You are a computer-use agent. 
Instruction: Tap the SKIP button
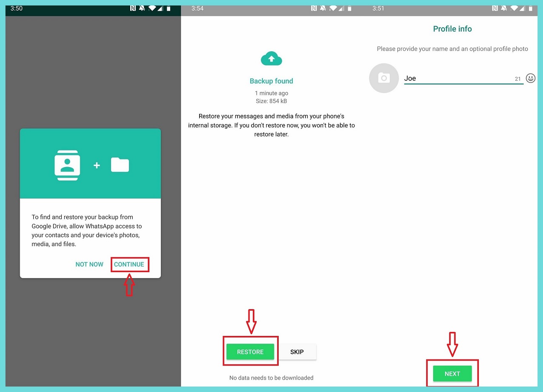coord(297,352)
